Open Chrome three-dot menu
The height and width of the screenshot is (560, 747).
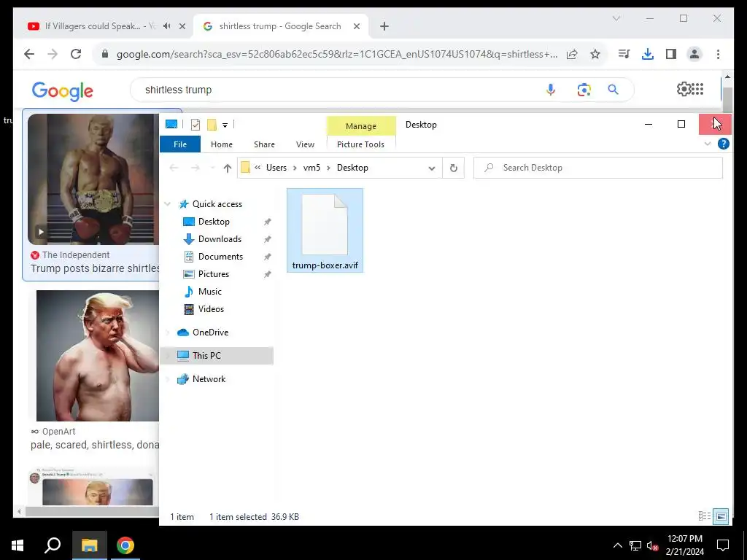click(718, 54)
